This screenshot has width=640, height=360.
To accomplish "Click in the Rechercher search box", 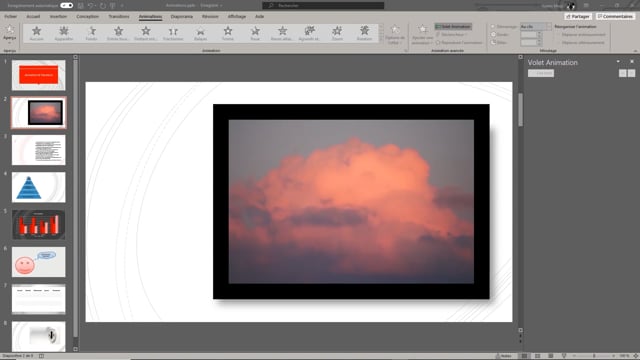I will pyautogui.click(x=323, y=5).
